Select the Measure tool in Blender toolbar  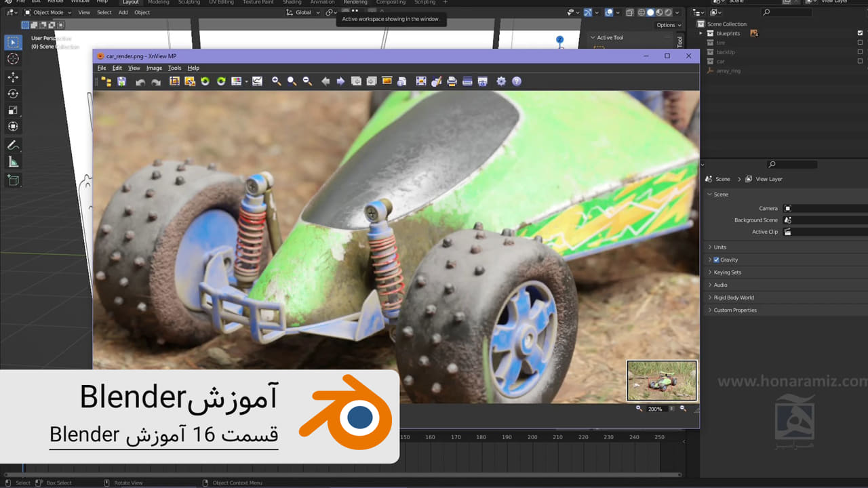click(13, 161)
